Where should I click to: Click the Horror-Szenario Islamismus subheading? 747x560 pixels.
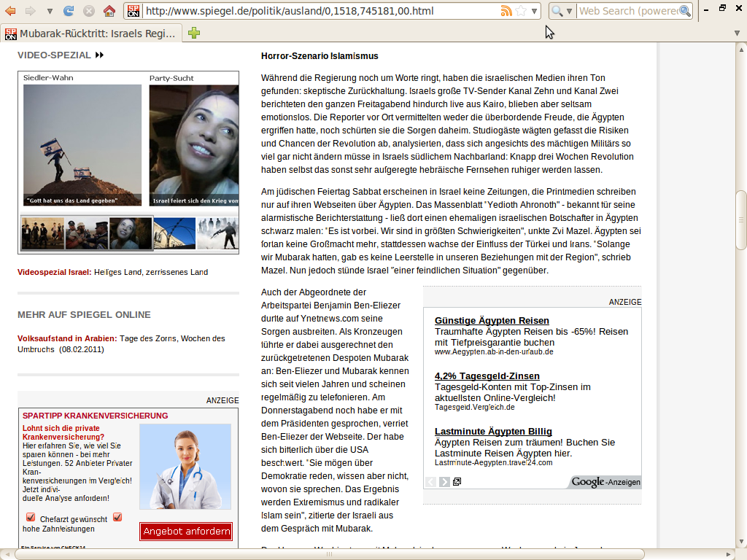(320, 56)
